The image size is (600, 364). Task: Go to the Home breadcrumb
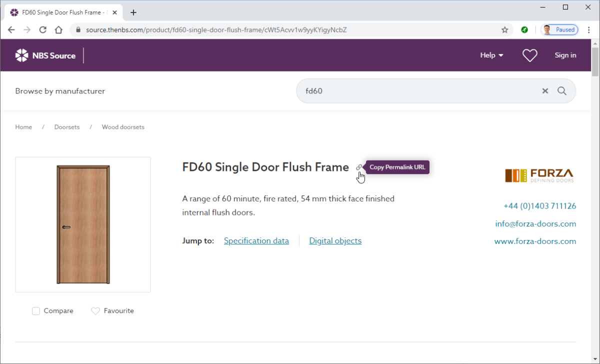tap(23, 127)
